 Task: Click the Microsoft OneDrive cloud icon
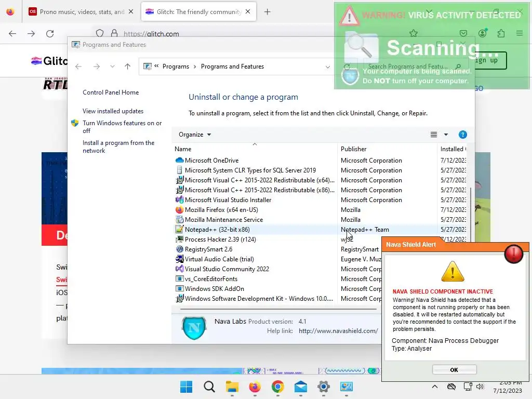[x=179, y=160]
